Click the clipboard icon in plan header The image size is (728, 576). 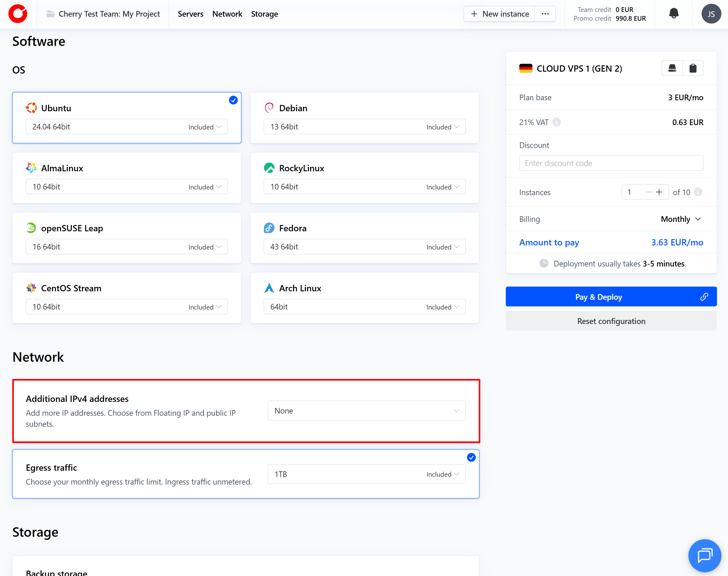point(692,69)
